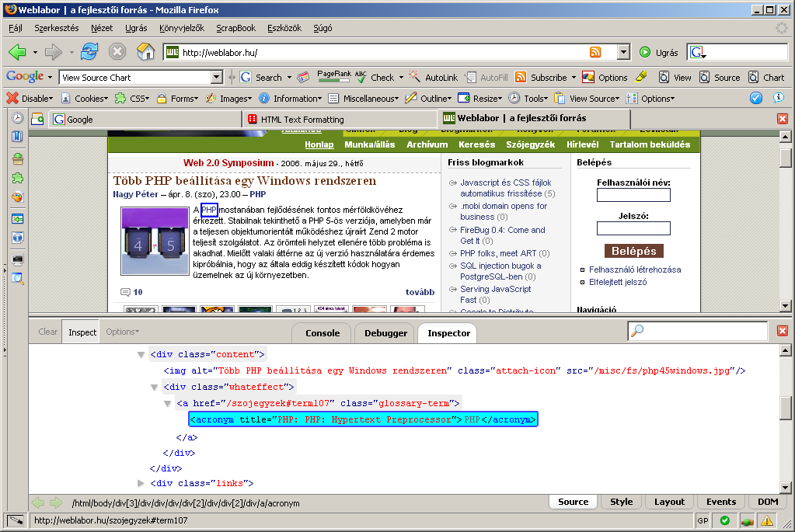The image size is (795, 532).
Task: Click the green Ugrás go button
Action: [x=658, y=52]
